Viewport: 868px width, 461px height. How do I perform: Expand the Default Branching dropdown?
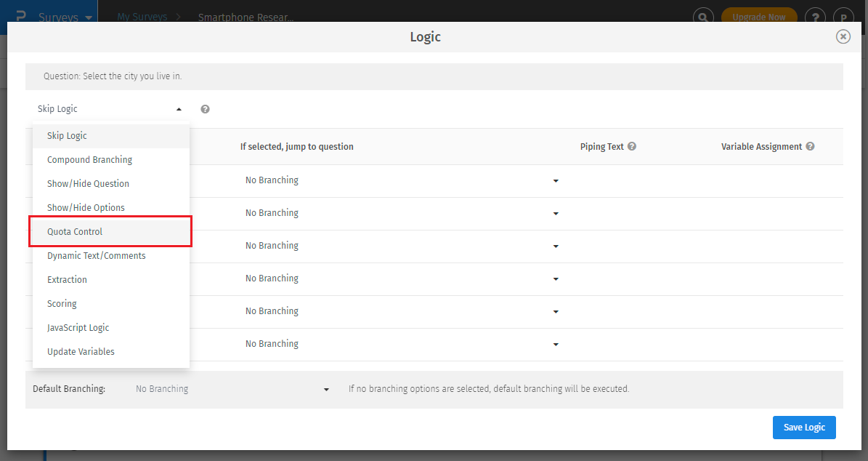[x=325, y=389]
